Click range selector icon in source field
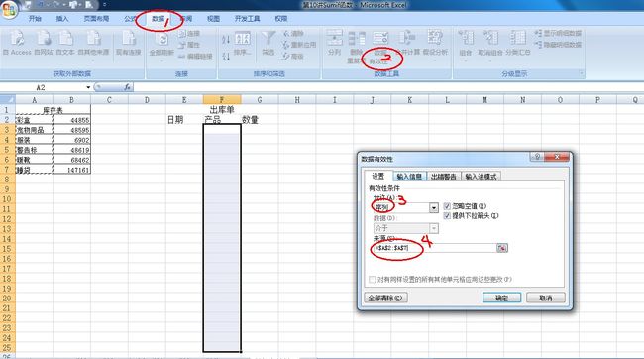The width and height of the screenshot is (644, 359). (502, 248)
